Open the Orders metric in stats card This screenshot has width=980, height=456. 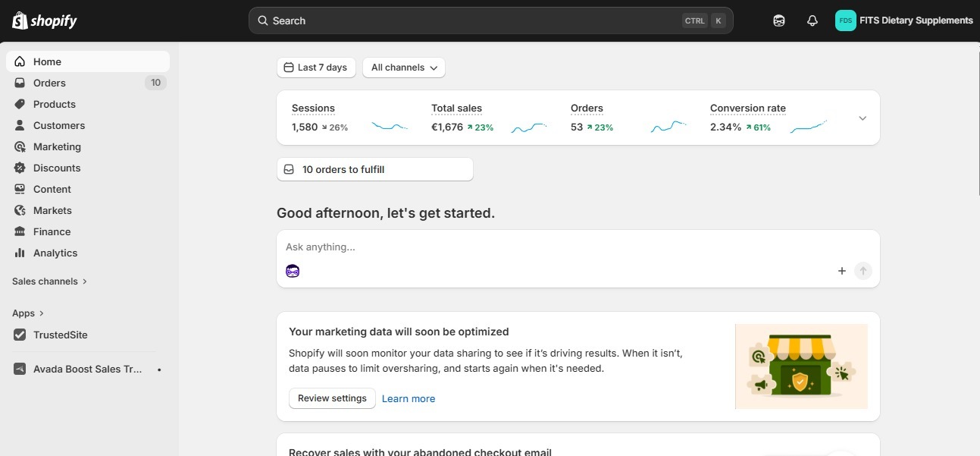tap(587, 108)
